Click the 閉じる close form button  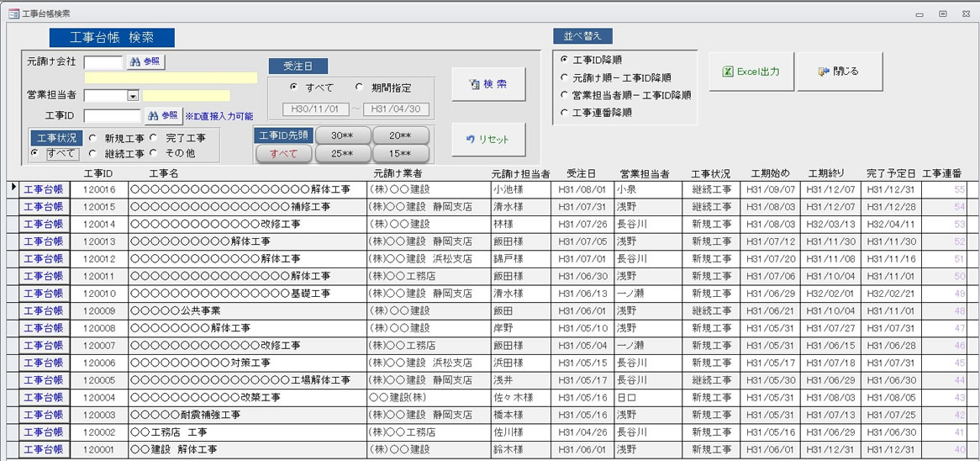(x=839, y=72)
